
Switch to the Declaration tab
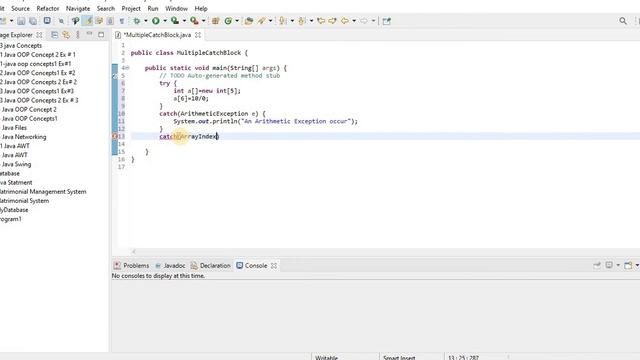(x=211, y=266)
